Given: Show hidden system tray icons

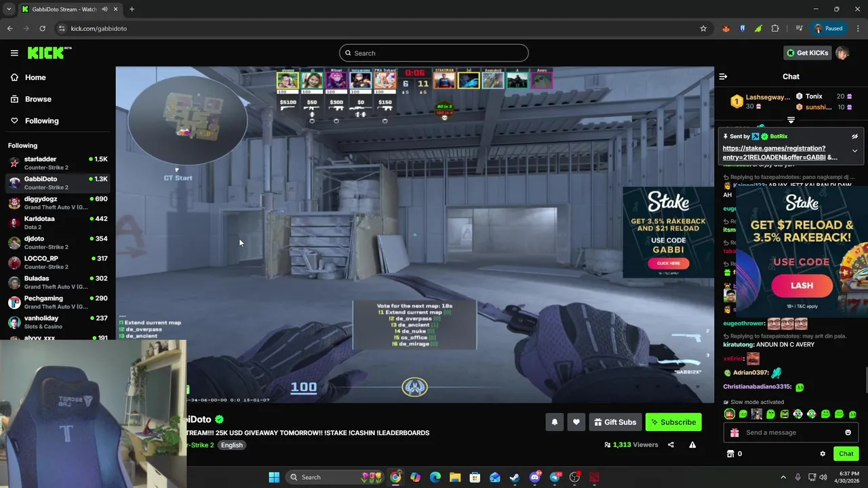Looking at the screenshot, I should coord(783,477).
